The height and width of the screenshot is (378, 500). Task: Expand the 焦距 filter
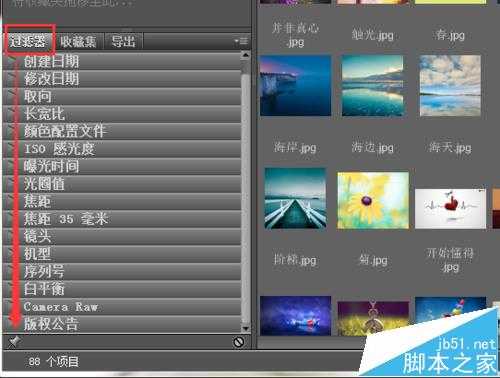pyautogui.click(x=122, y=201)
